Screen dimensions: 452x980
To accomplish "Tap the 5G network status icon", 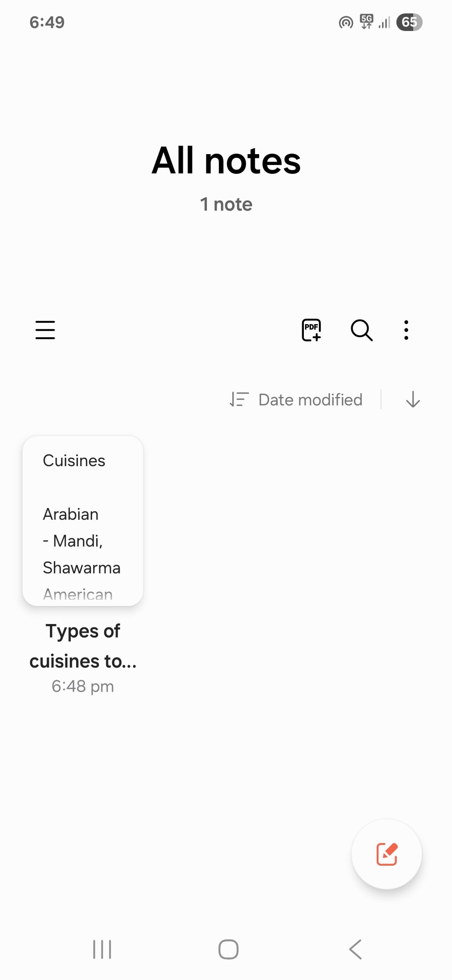I will tap(367, 21).
